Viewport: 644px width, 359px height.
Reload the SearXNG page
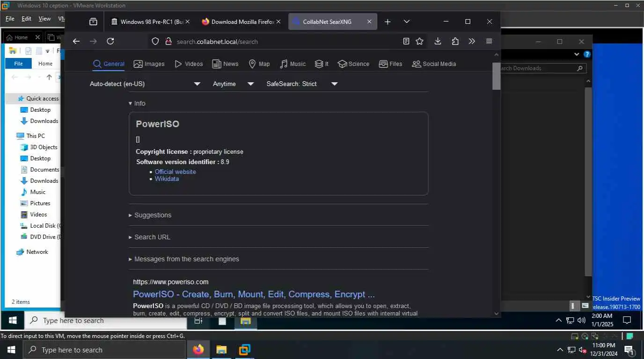click(110, 41)
